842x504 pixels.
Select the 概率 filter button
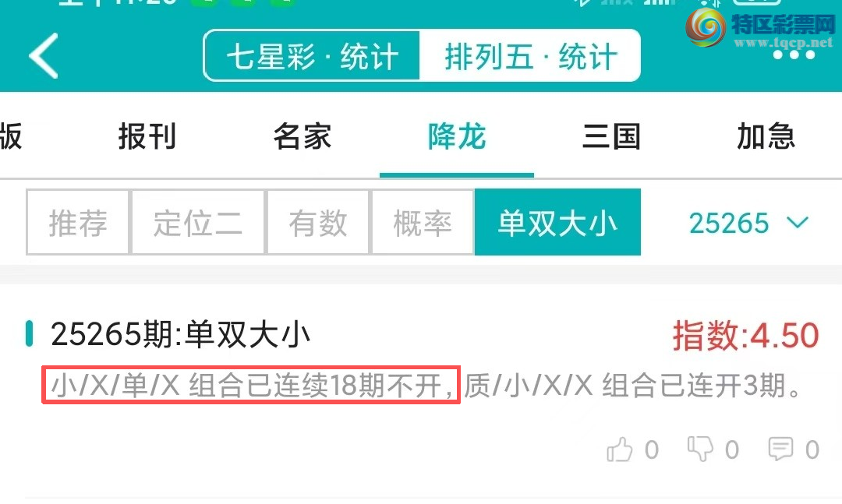[423, 222]
